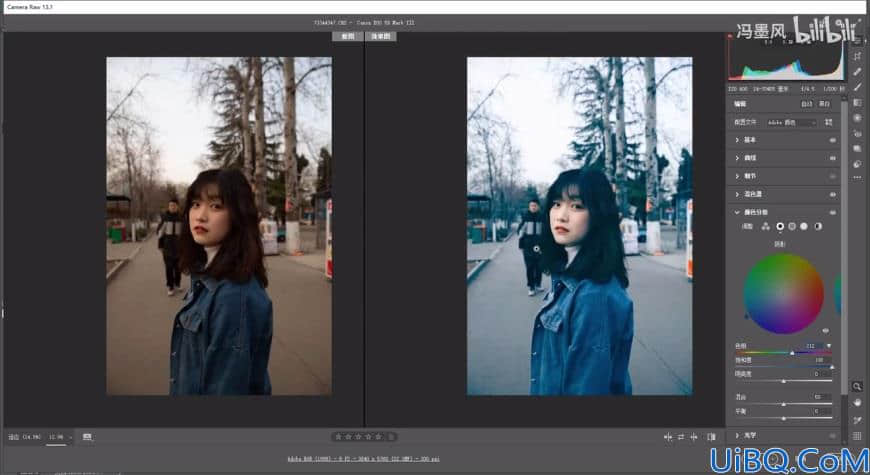Viewport: 870px width, 475px height.
Task: Switch to the 效果图 After tab
Action: (381, 36)
